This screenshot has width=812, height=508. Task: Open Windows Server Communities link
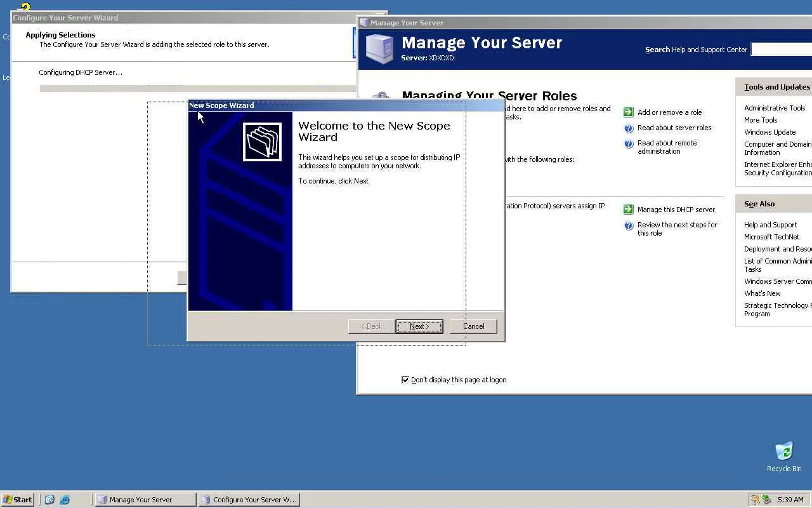[778, 281]
